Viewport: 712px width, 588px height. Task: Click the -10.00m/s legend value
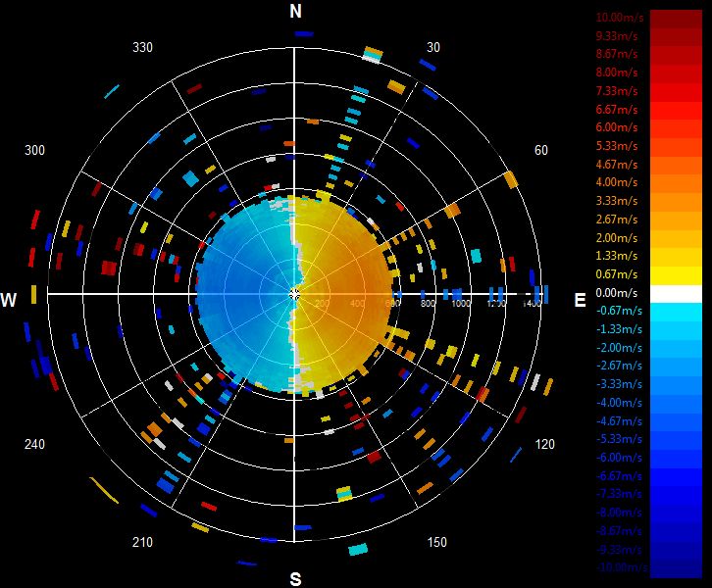pos(622,567)
